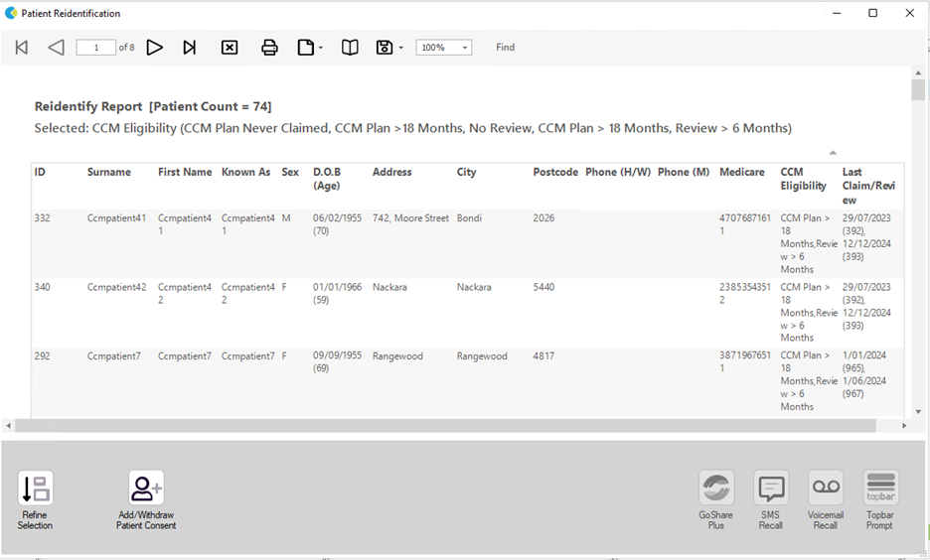This screenshot has width=930, height=560.
Task: Sort by Medicare column header
Action: click(x=742, y=172)
